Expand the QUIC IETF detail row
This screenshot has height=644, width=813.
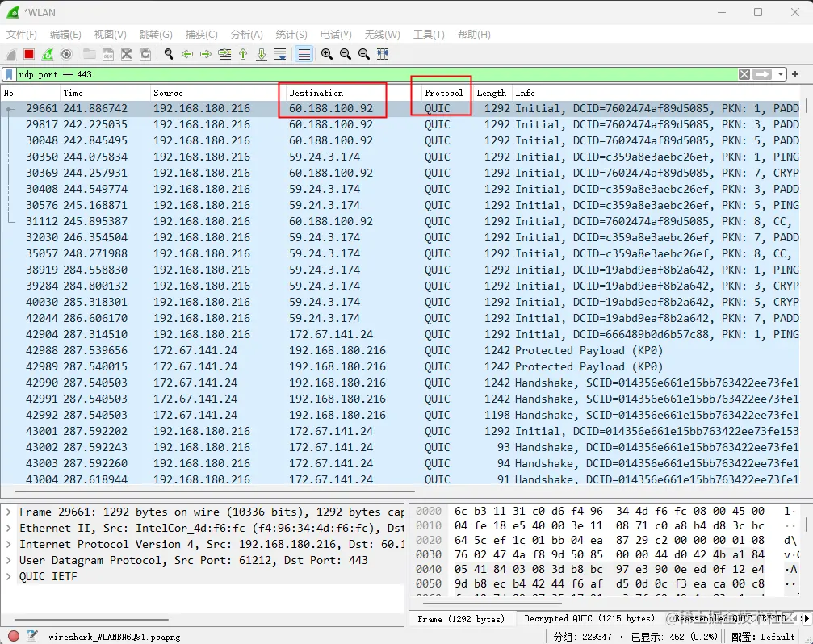click(x=9, y=576)
